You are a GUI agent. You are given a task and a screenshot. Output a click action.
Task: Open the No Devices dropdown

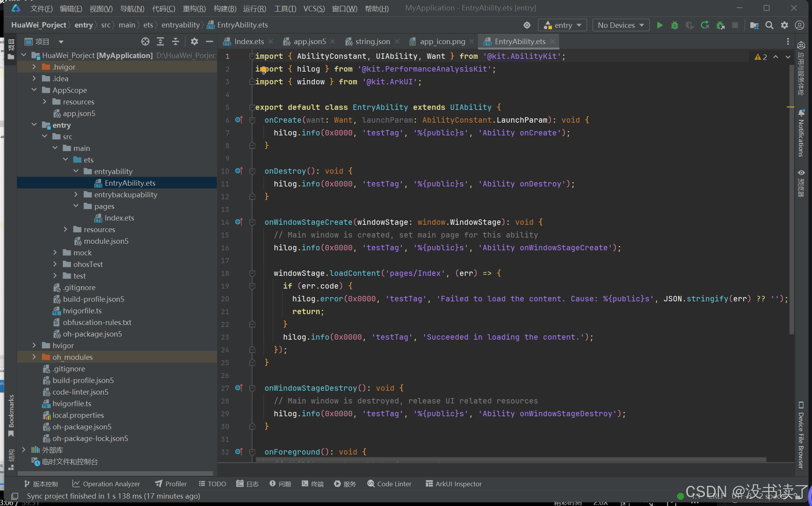[621, 26]
